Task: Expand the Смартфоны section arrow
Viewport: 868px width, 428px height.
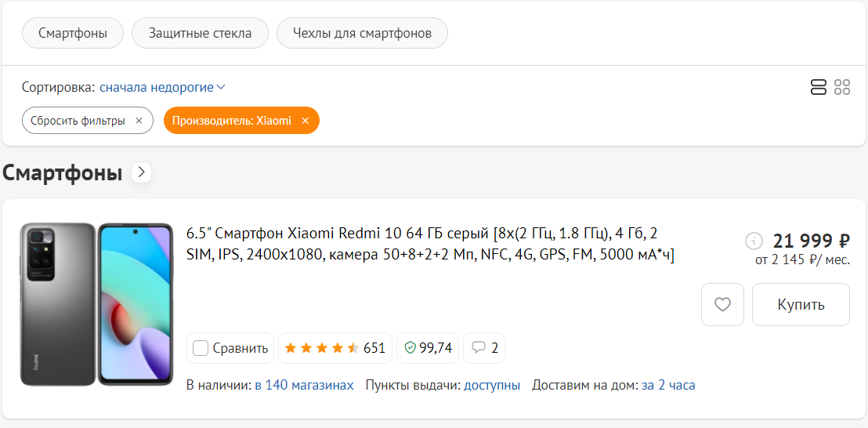Action: pos(141,172)
